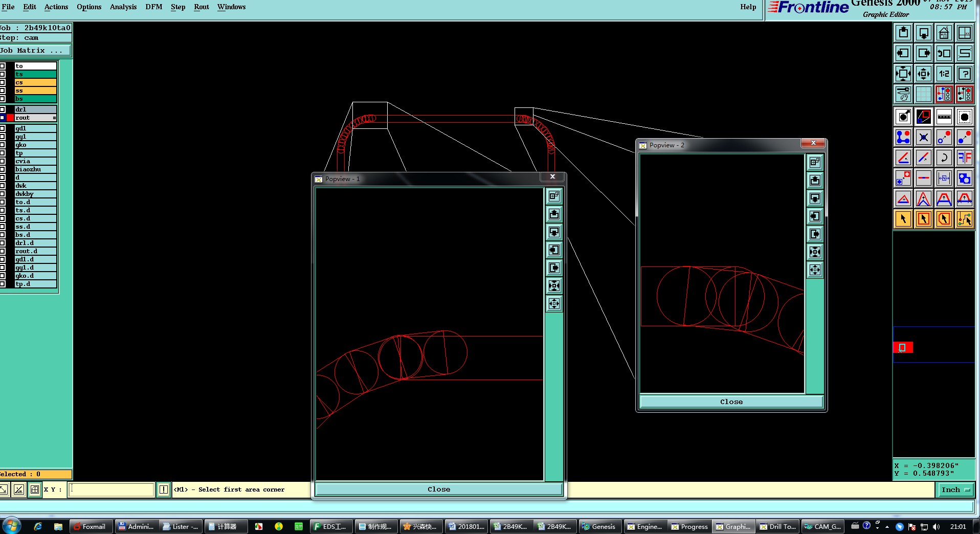
Task: Click the pan right icon in the main toolbar
Action: (x=924, y=53)
